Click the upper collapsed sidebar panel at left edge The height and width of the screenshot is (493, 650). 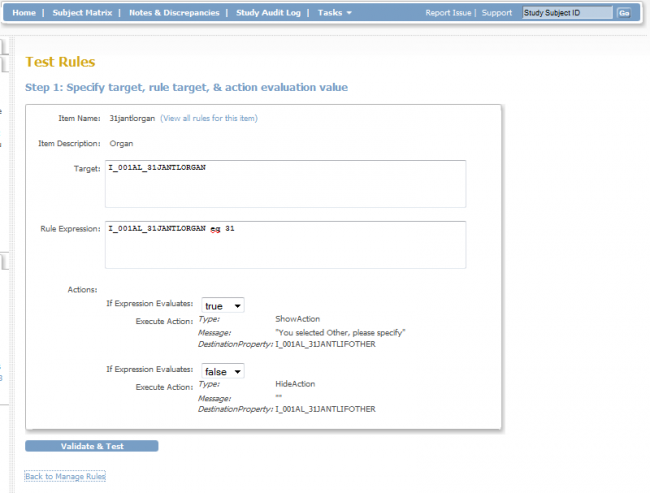[x=4, y=49]
